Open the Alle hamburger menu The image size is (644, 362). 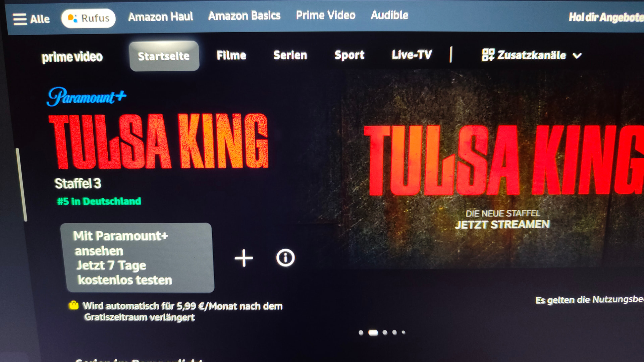pyautogui.click(x=31, y=19)
